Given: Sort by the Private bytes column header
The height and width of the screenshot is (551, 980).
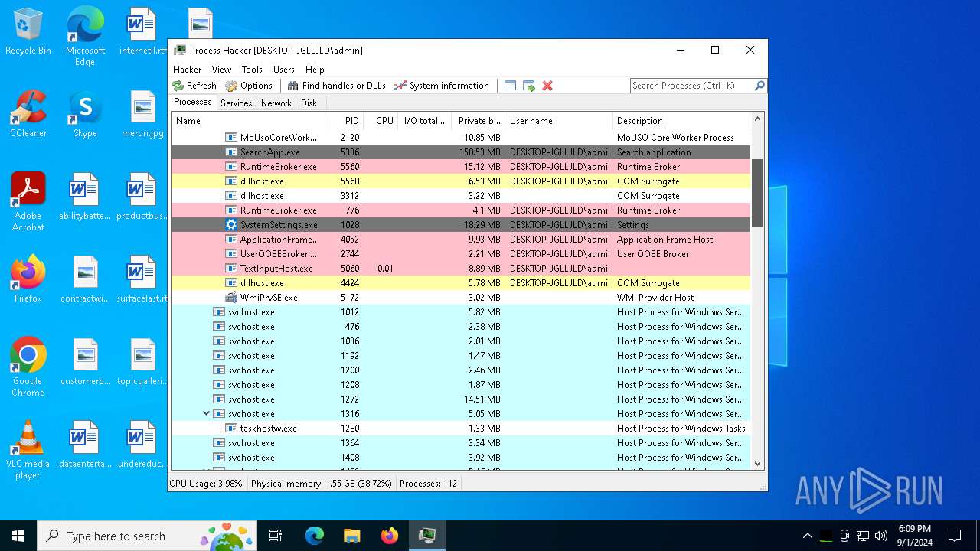Looking at the screenshot, I should click(479, 121).
